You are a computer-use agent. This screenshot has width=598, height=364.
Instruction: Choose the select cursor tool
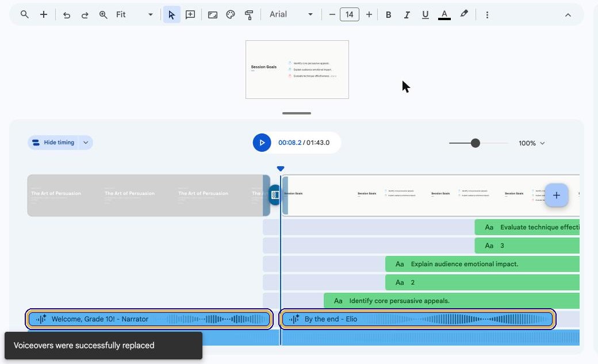coord(171,14)
